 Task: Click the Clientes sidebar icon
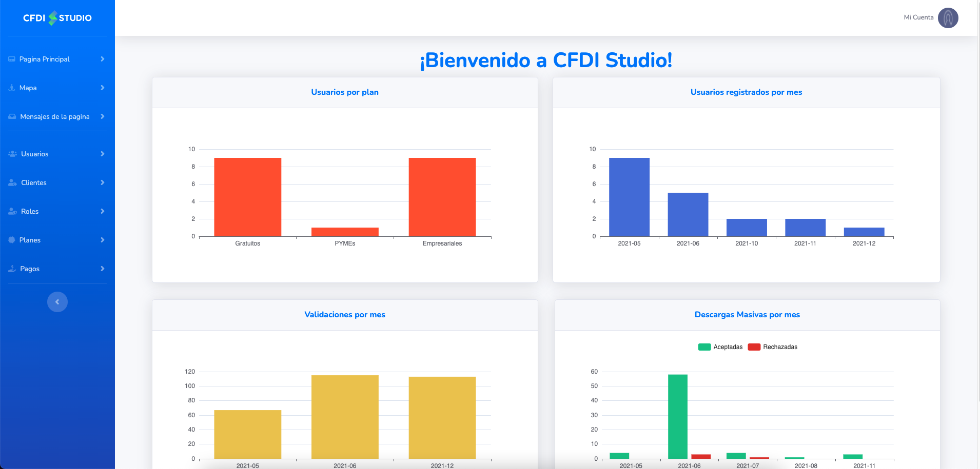[13, 183]
